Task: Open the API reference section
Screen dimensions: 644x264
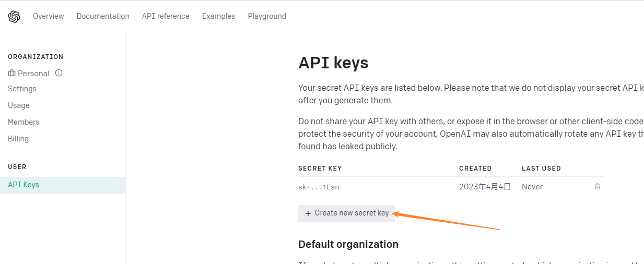Action: tap(166, 16)
